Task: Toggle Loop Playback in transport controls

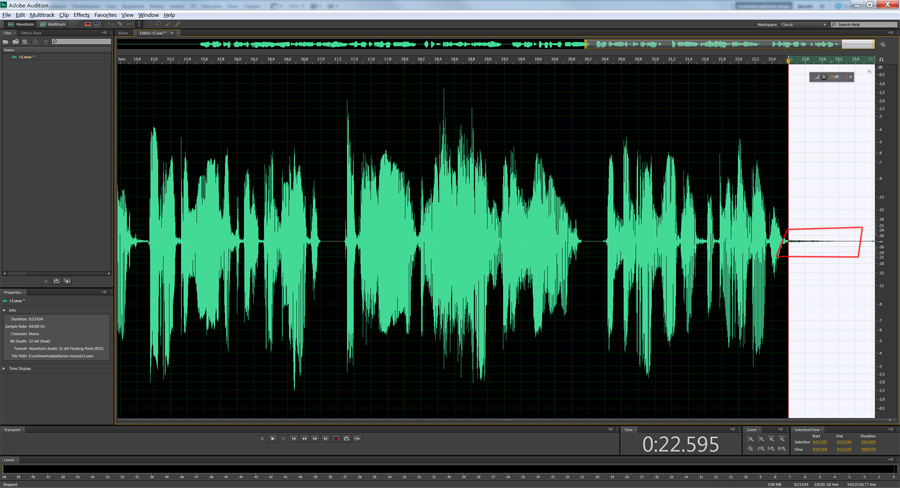Action: (x=347, y=439)
